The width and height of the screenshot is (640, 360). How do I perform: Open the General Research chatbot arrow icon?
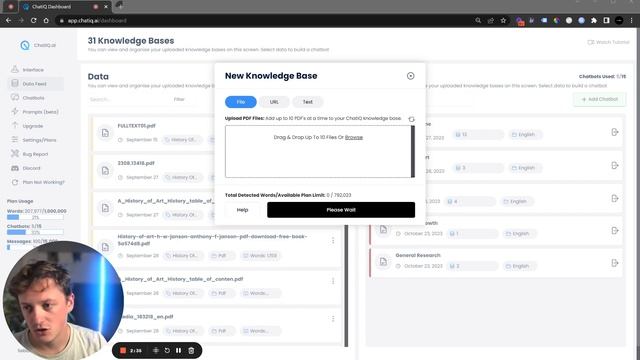(615, 263)
